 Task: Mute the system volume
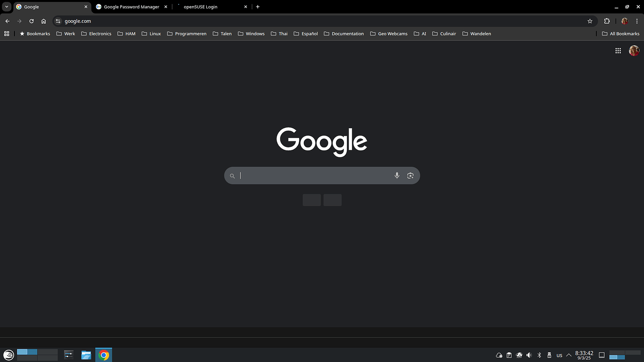(x=529, y=355)
